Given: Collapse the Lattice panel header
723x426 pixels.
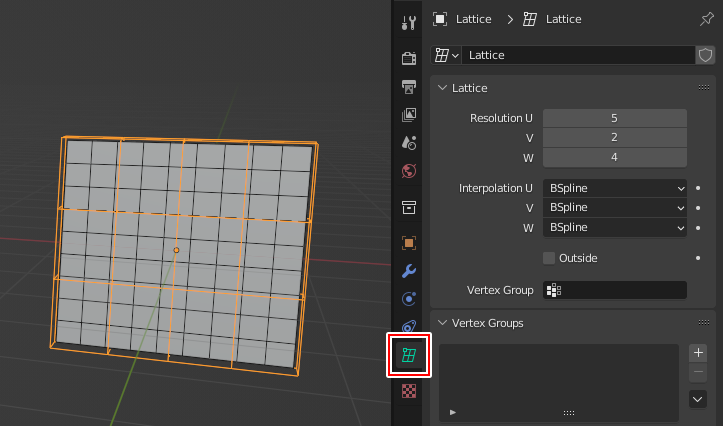Looking at the screenshot, I should tap(443, 88).
